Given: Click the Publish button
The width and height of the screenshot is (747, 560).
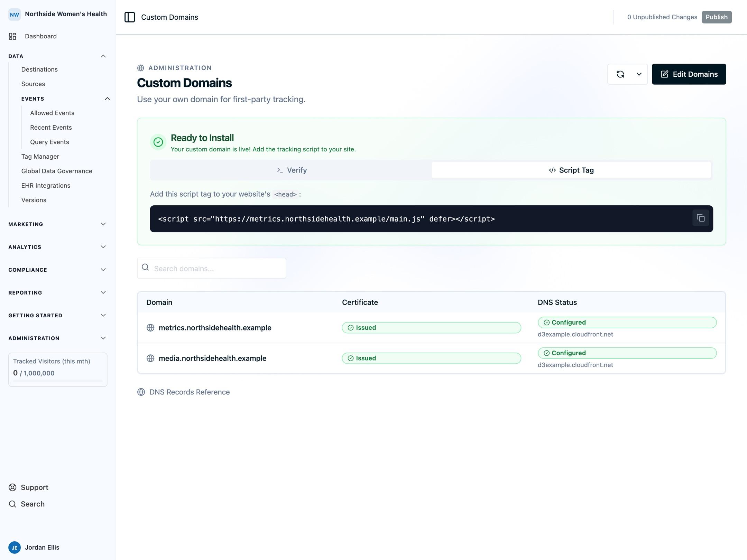Looking at the screenshot, I should (x=717, y=17).
